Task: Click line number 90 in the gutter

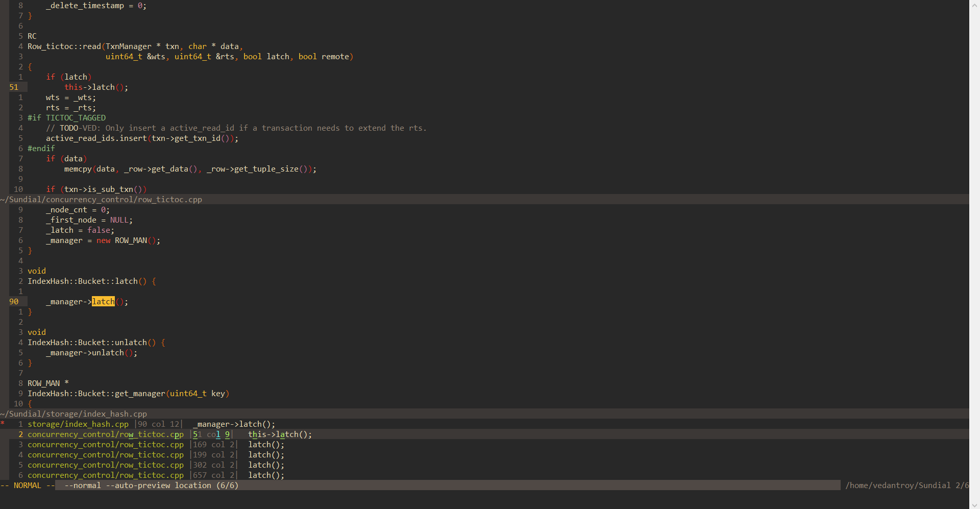Action: pyautogui.click(x=13, y=301)
